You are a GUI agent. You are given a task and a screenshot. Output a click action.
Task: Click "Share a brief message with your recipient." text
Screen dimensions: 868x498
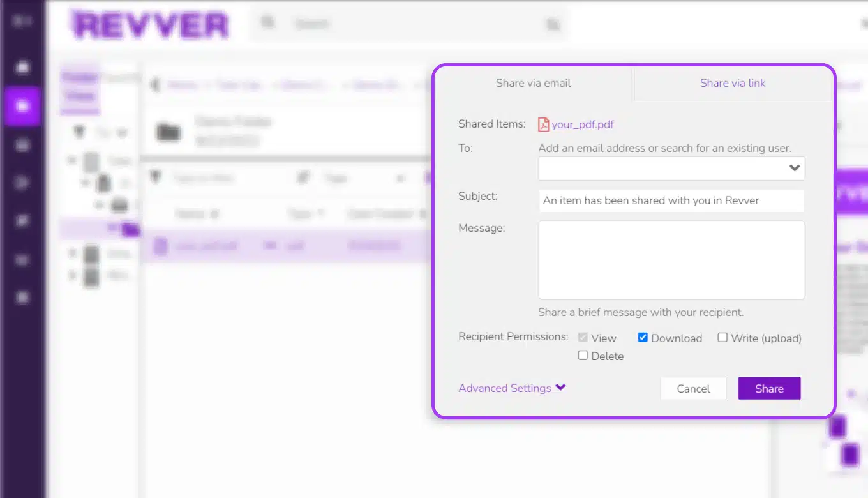tap(641, 312)
